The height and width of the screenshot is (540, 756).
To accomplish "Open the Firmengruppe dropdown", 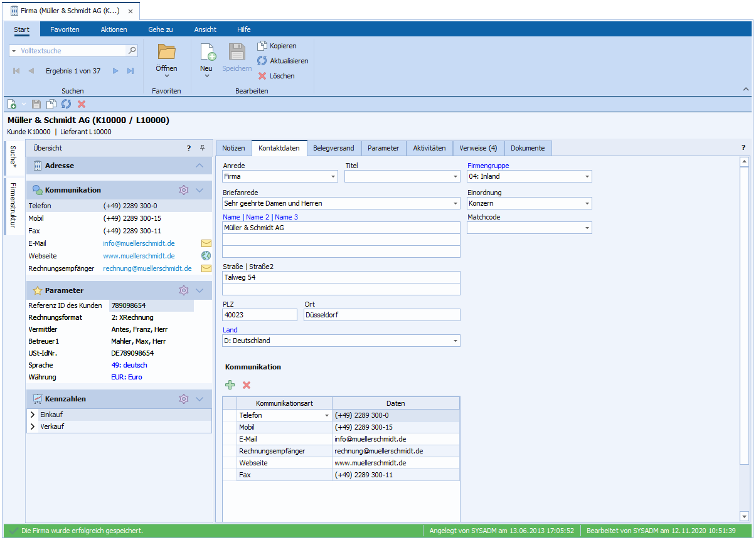I will point(587,177).
